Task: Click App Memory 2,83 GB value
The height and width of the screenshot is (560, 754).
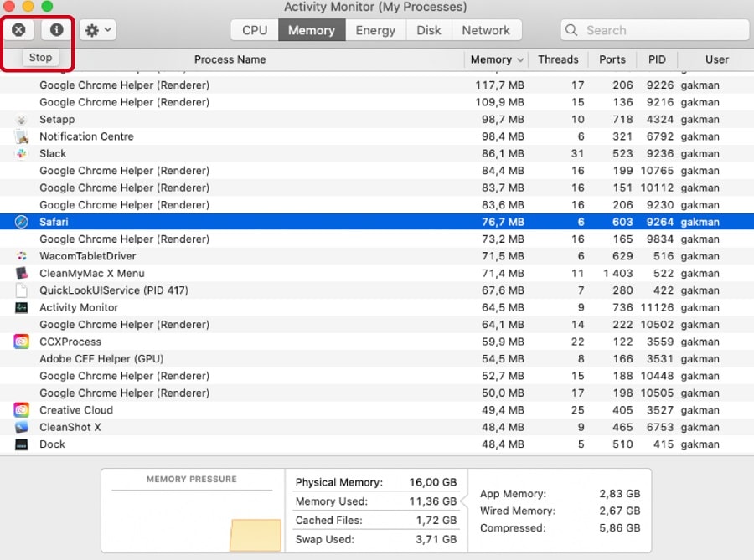Action: click(x=620, y=494)
